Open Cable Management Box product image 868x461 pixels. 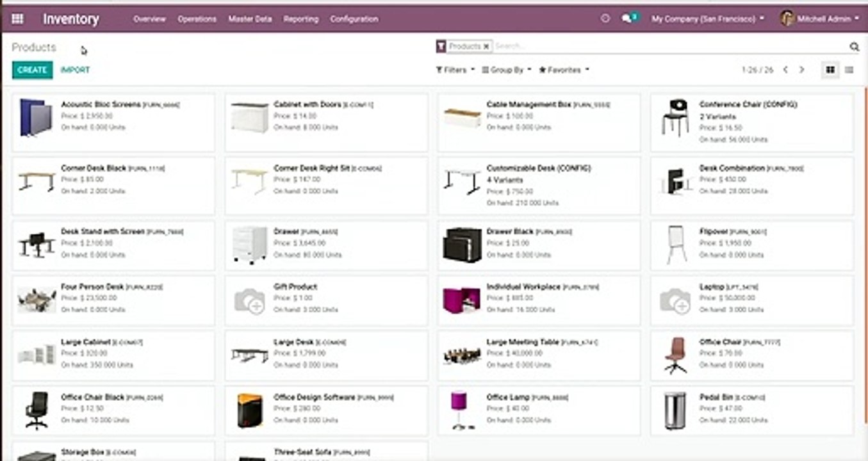pyautogui.click(x=462, y=118)
